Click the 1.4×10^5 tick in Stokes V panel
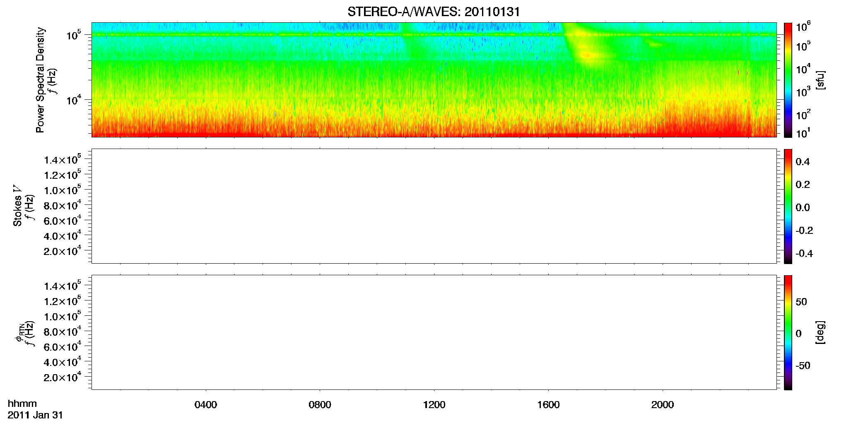 62,159
